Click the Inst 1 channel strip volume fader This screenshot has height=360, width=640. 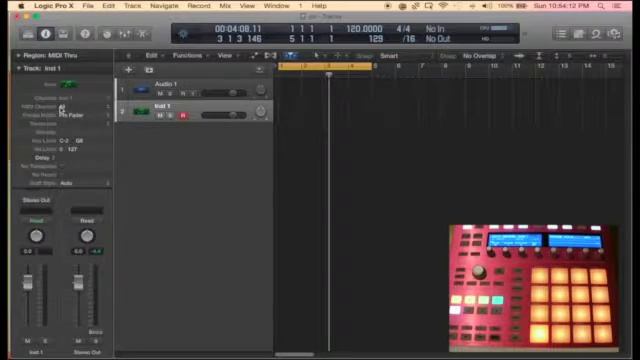coord(27,282)
